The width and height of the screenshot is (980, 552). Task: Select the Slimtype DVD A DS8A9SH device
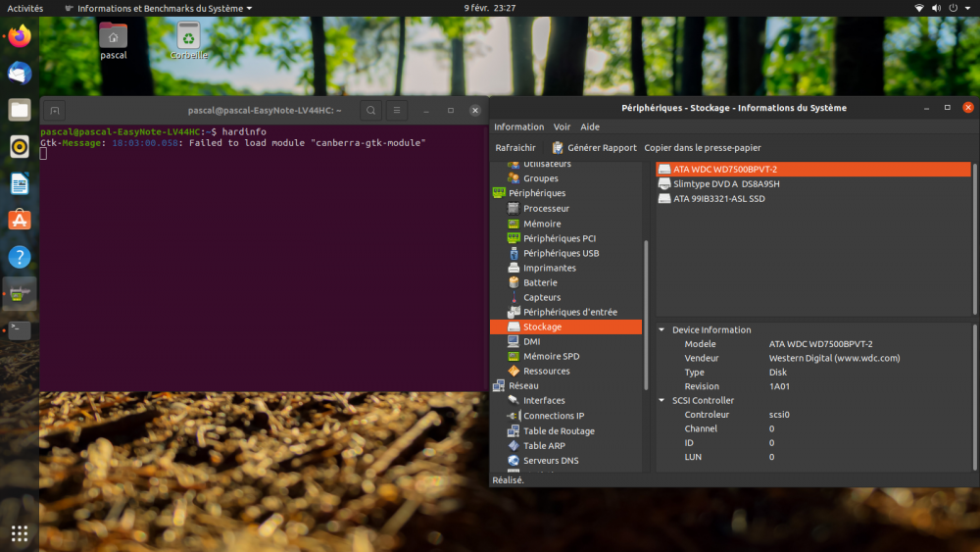[x=726, y=184]
